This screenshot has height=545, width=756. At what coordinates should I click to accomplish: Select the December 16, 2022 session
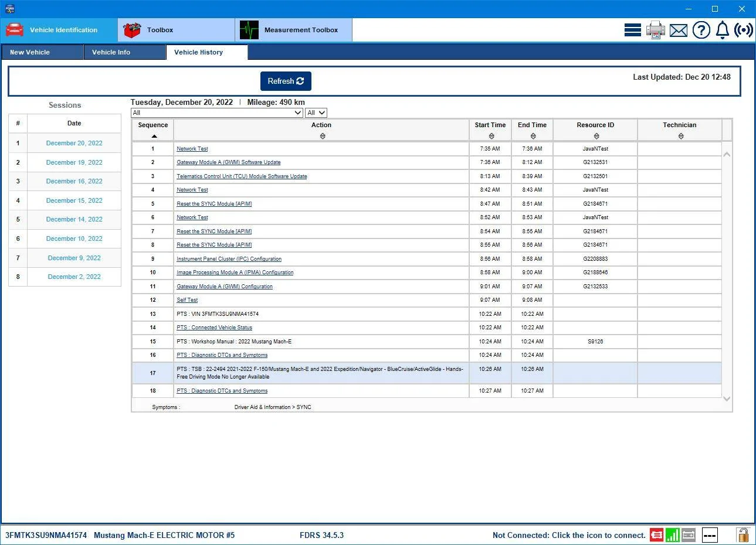[74, 181]
